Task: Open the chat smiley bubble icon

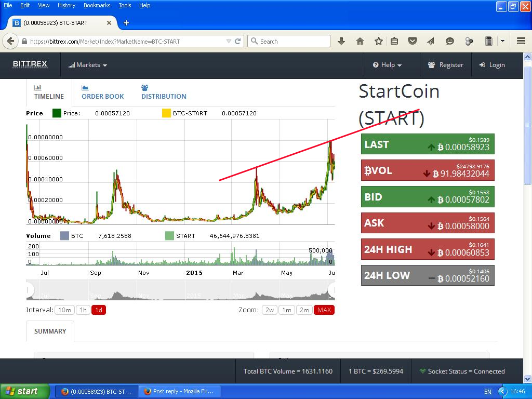Action: [x=449, y=42]
